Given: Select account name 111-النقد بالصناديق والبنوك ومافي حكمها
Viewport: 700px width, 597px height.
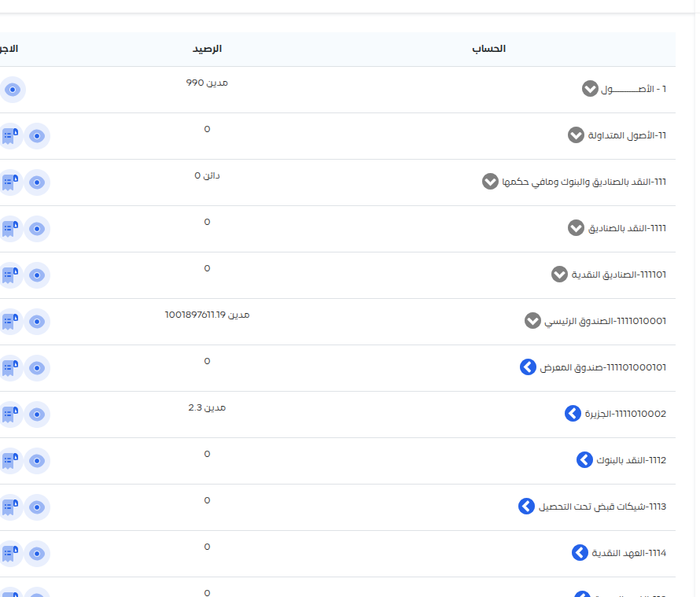Looking at the screenshot, I should 584,182.
